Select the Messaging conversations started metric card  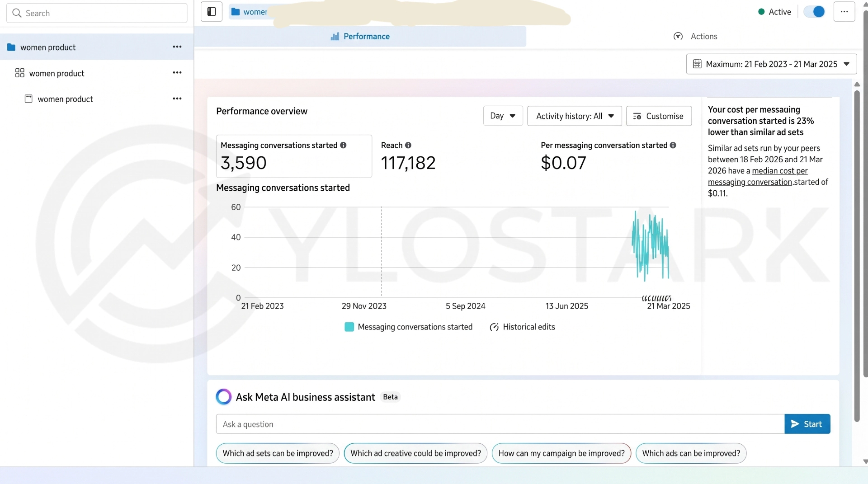294,156
